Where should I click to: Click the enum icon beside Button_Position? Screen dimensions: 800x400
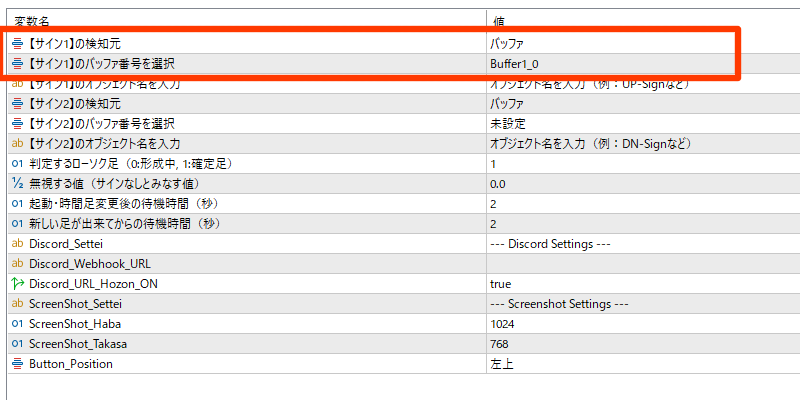tap(17, 364)
